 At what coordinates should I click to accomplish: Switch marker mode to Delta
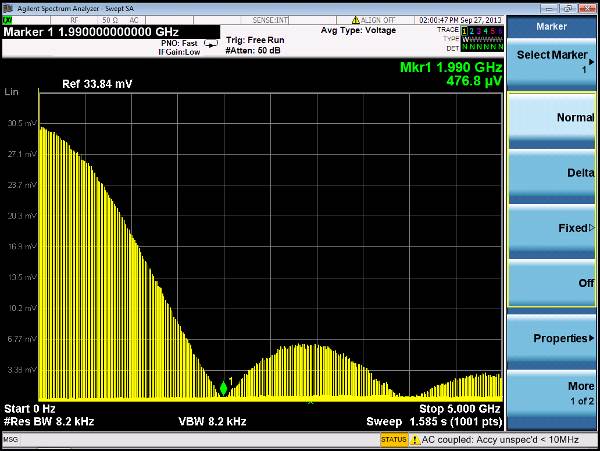(x=553, y=173)
